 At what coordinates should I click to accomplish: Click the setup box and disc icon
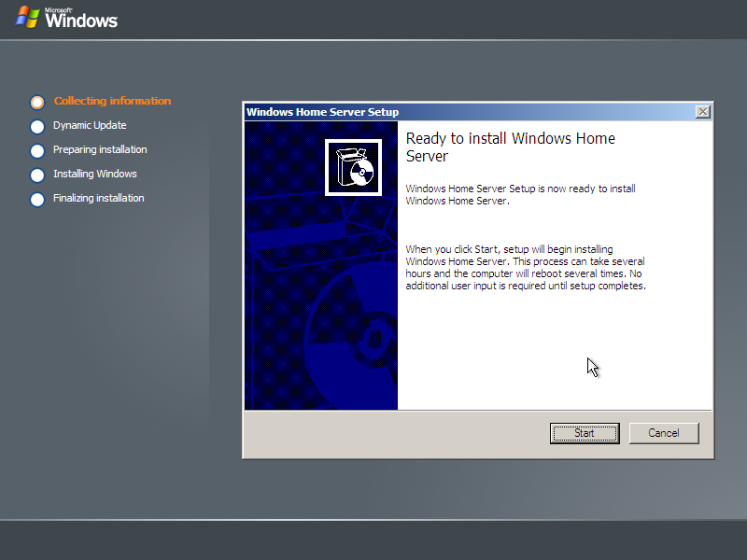point(353,167)
